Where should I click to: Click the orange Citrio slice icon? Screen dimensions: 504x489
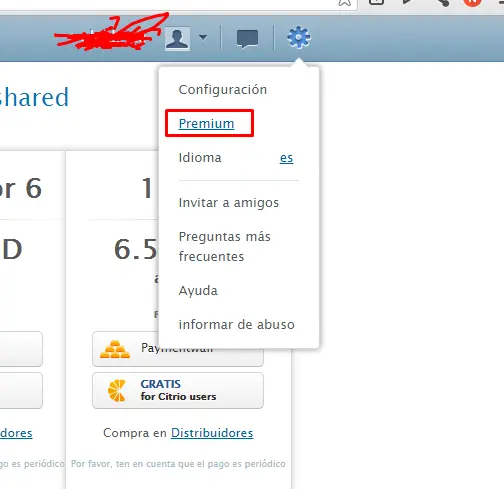117,390
